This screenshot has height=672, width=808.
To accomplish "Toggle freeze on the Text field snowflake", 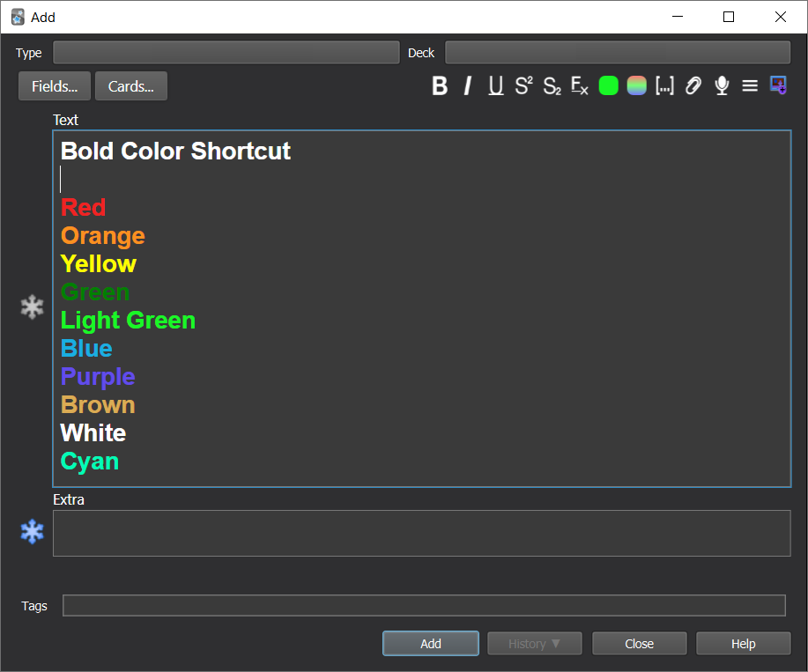I will [33, 307].
